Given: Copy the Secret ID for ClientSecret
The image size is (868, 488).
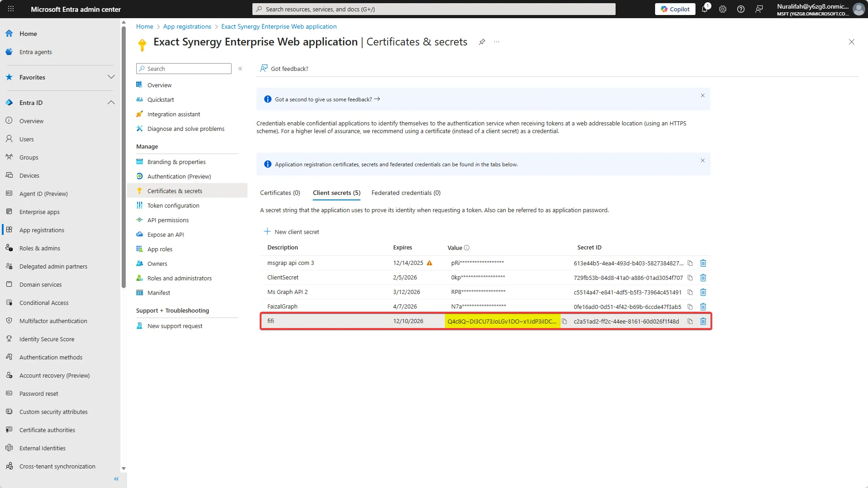Looking at the screenshot, I should (690, 277).
